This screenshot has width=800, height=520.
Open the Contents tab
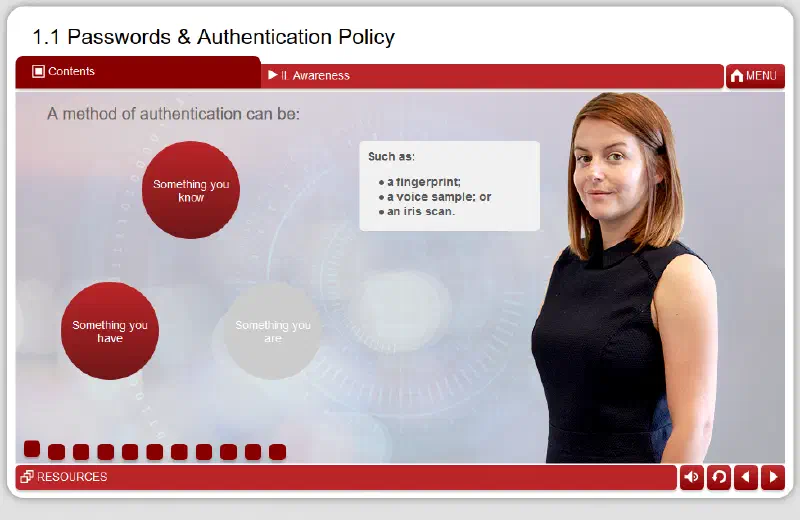(x=138, y=72)
